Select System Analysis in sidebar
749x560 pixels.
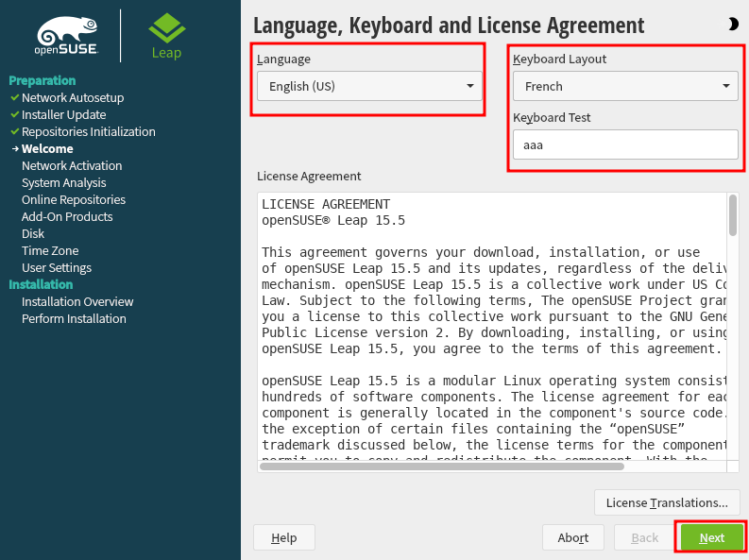tap(63, 183)
